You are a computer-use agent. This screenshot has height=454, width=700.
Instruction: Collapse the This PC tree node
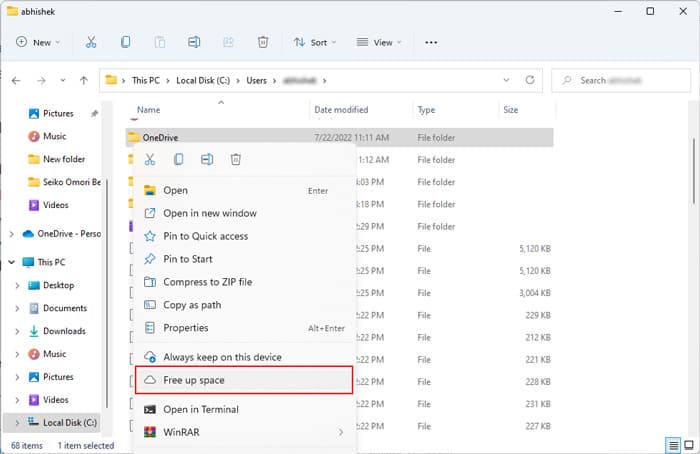[12, 262]
